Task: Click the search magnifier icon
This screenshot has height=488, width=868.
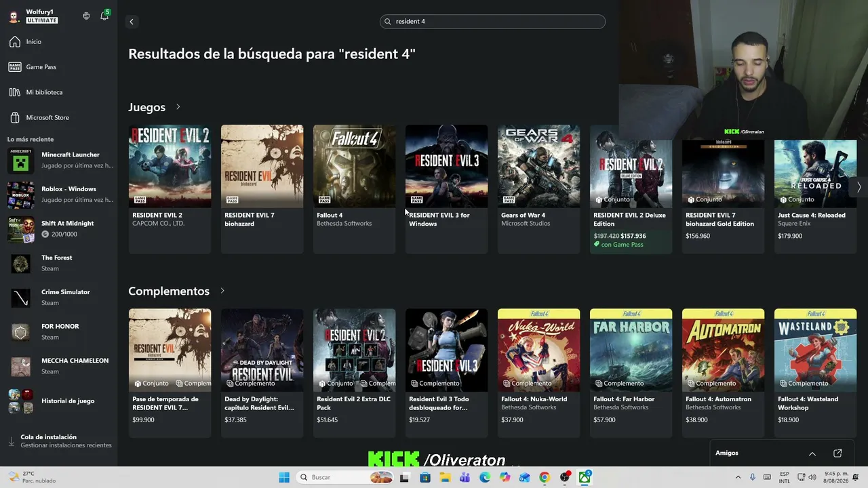Action: [x=388, y=22]
